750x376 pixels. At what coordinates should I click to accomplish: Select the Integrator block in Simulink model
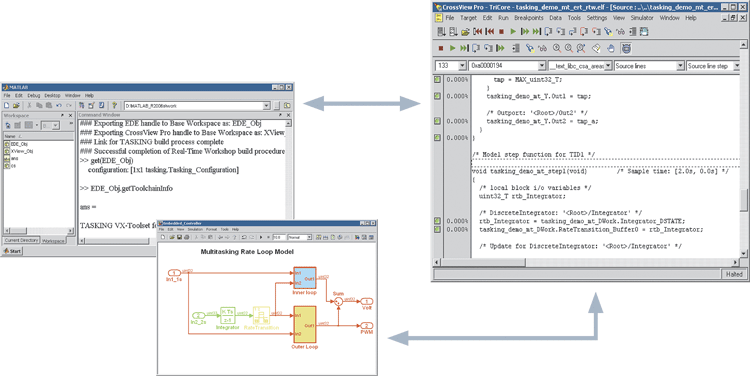click(227, 316)
